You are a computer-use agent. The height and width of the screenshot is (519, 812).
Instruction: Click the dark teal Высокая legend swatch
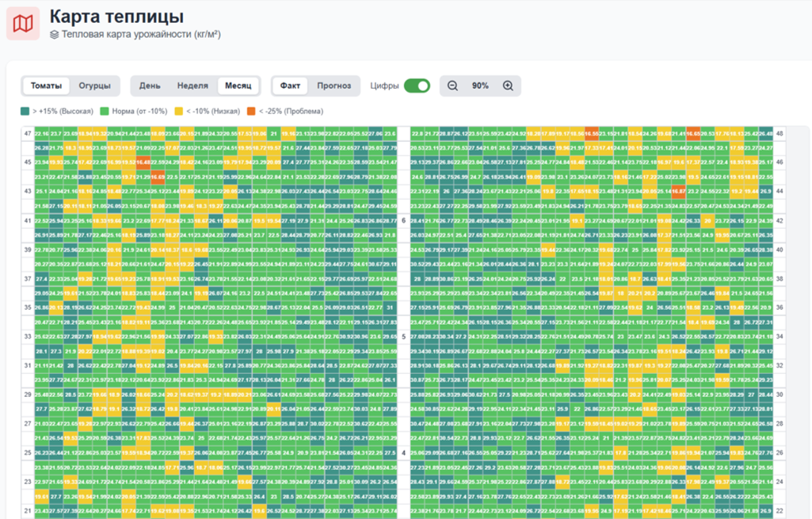click(25, 111)
